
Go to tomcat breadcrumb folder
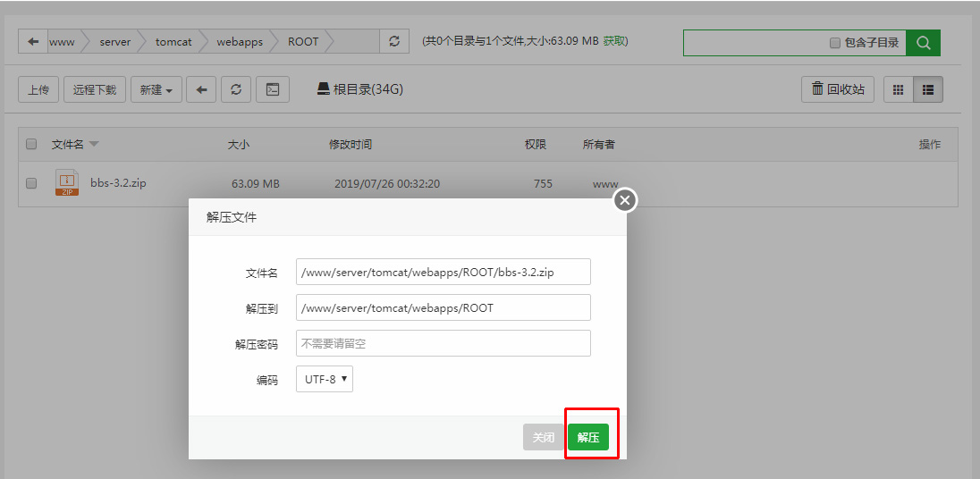coord(173,42)
